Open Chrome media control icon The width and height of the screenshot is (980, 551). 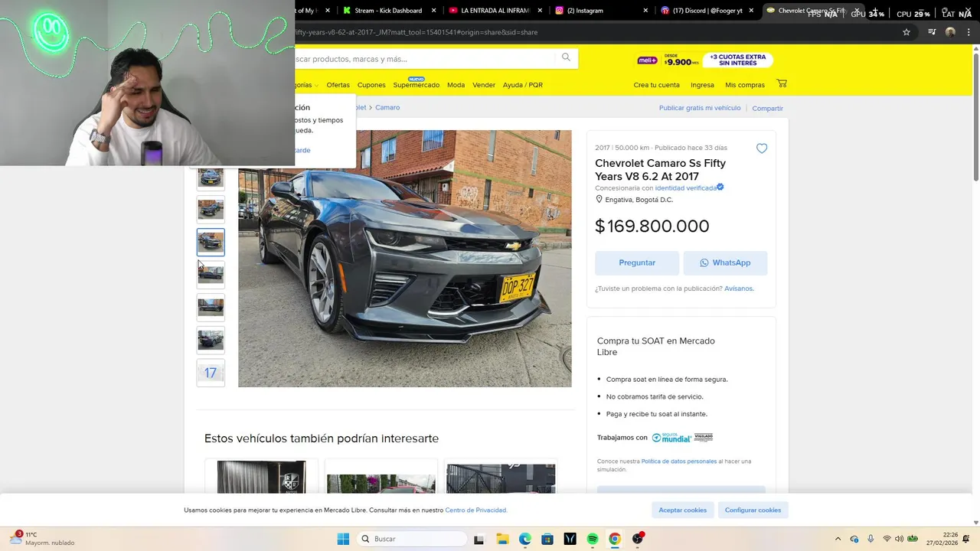(932, 32)
